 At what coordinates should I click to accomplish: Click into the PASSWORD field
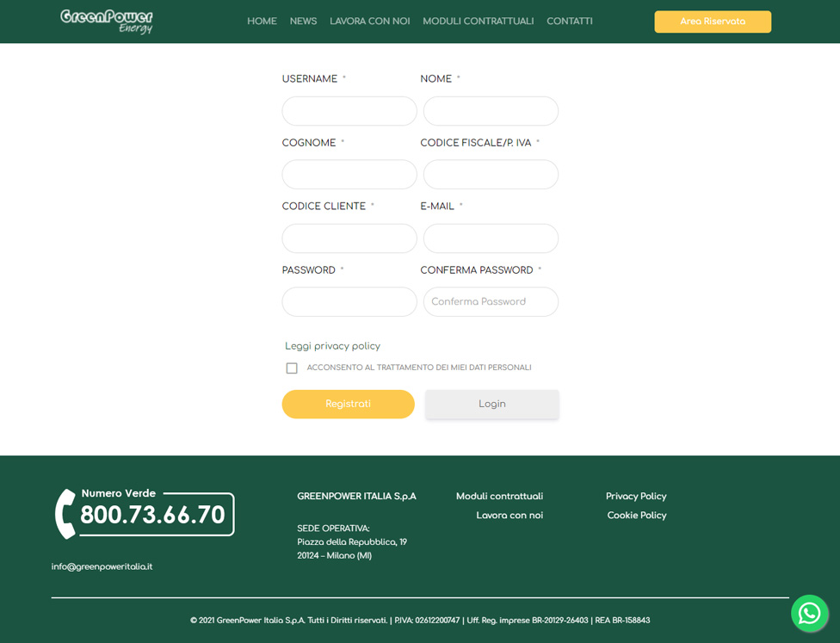coord(349,301)
